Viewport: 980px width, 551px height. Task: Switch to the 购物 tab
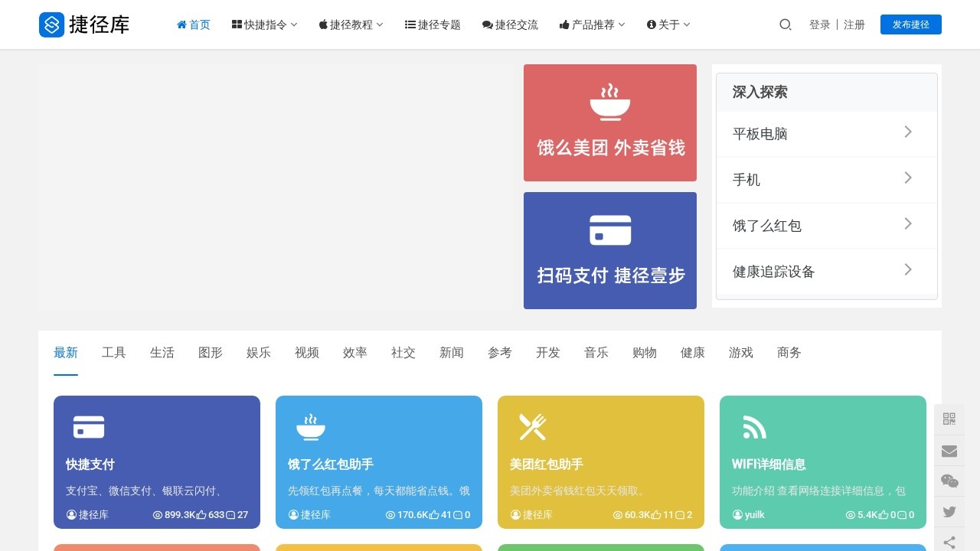(x=645, y=353)
